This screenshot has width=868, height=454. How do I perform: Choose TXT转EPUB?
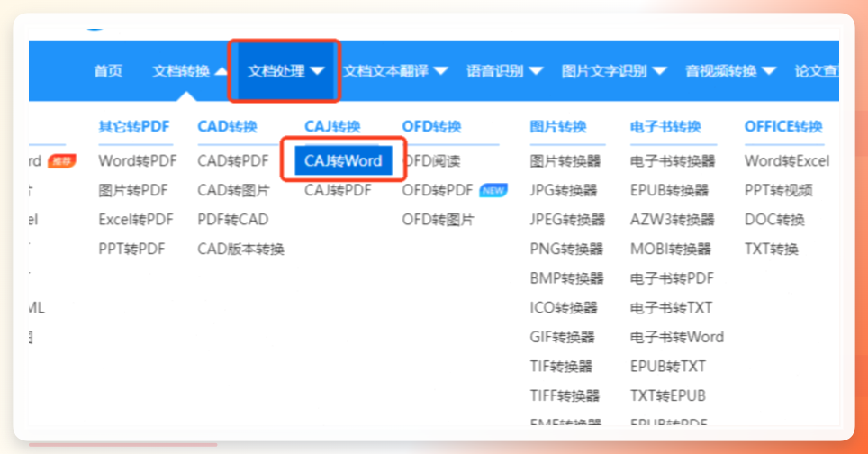(x=667, y=395)
